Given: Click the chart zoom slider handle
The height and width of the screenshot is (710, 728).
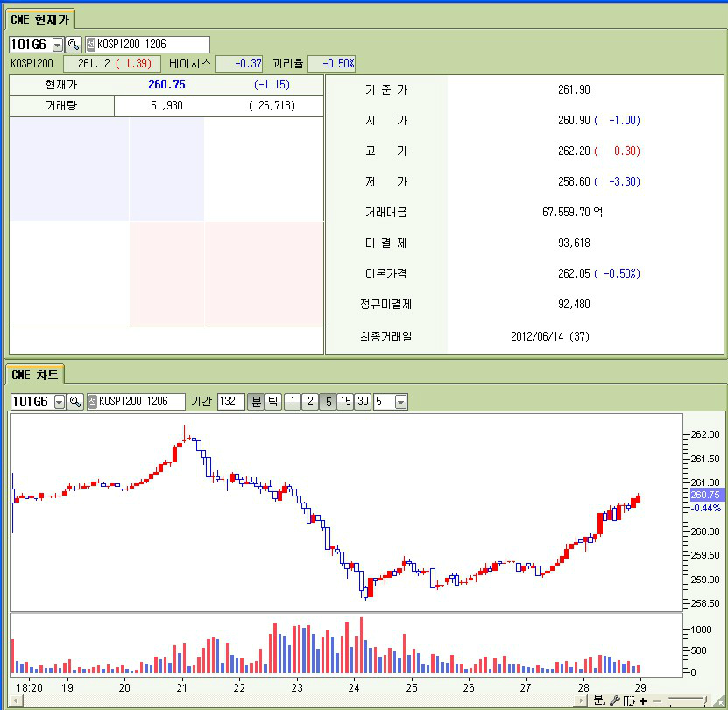Looking at the screenshot, I should click(704, 700).
